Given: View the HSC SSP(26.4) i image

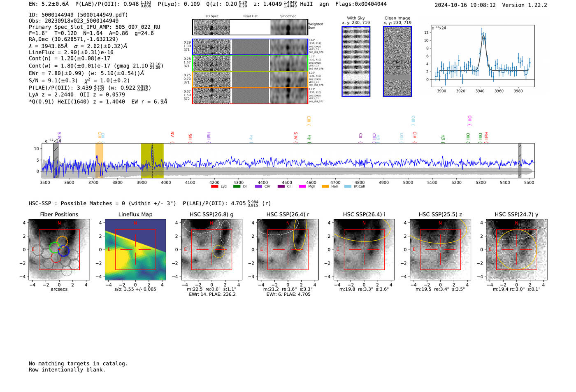Looking at the screenshot, I should (364, 249).
